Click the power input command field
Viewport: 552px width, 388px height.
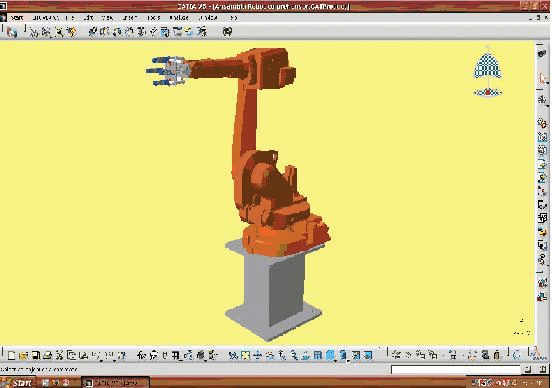456,369
